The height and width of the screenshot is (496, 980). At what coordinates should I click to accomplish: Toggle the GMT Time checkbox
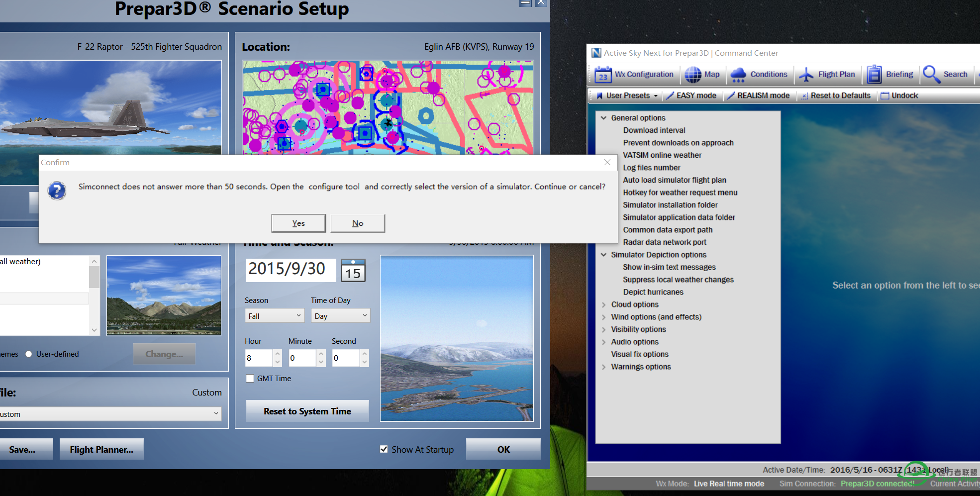click(250, 379)
